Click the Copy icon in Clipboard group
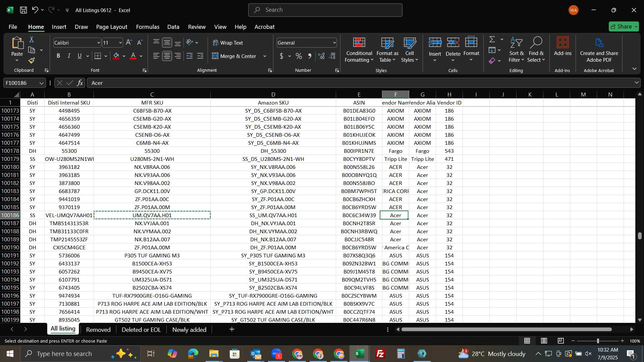644x362 pixels. [x=32, y=50]
